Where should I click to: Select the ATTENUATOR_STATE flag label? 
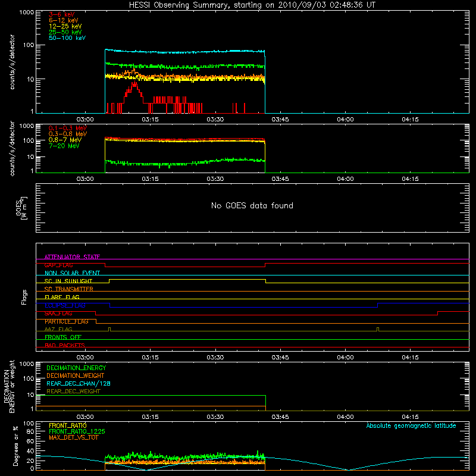pos(72,257)
